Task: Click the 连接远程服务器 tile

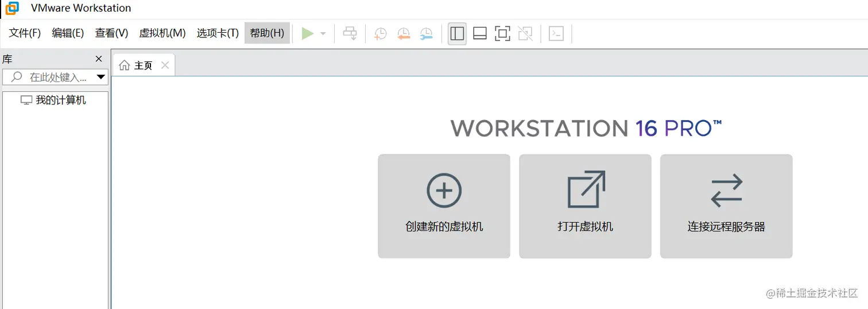Action: (x=726, y=206)
